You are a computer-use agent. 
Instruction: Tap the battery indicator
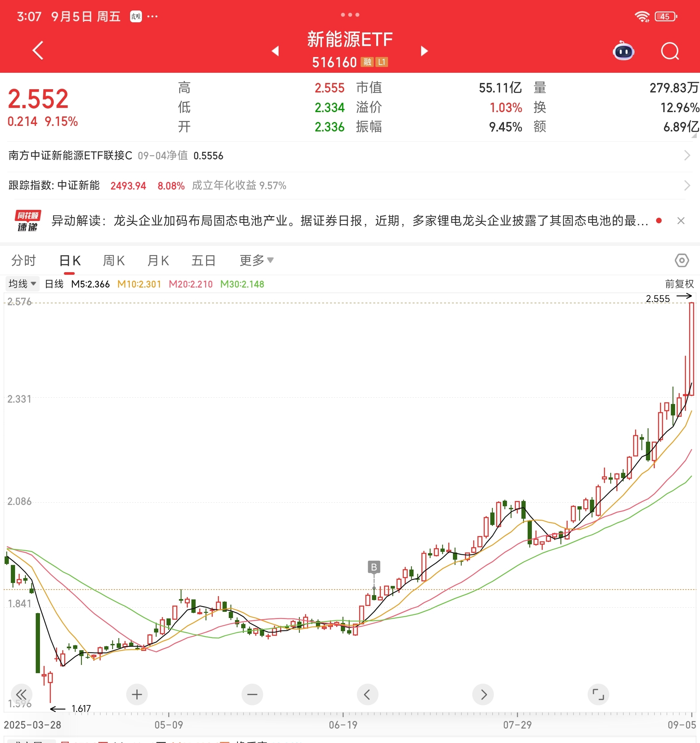click(x=666, y=16)
